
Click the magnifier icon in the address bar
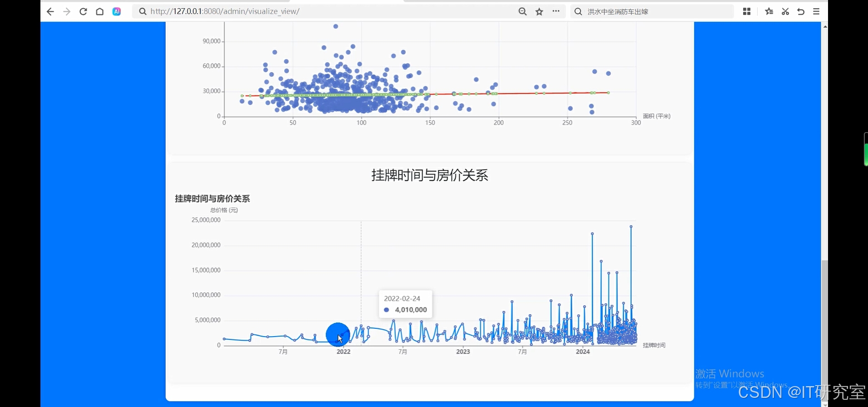pyautogui.click(x=143, y=11)
